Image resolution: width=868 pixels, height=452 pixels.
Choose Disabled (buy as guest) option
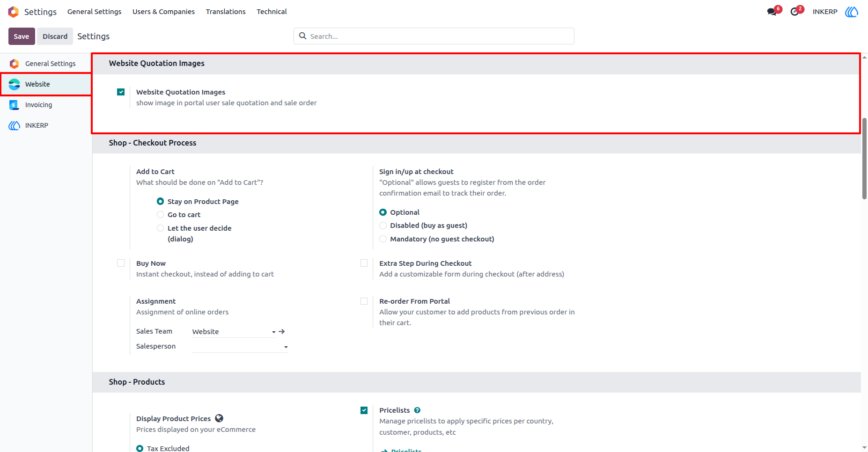(383, 226)
